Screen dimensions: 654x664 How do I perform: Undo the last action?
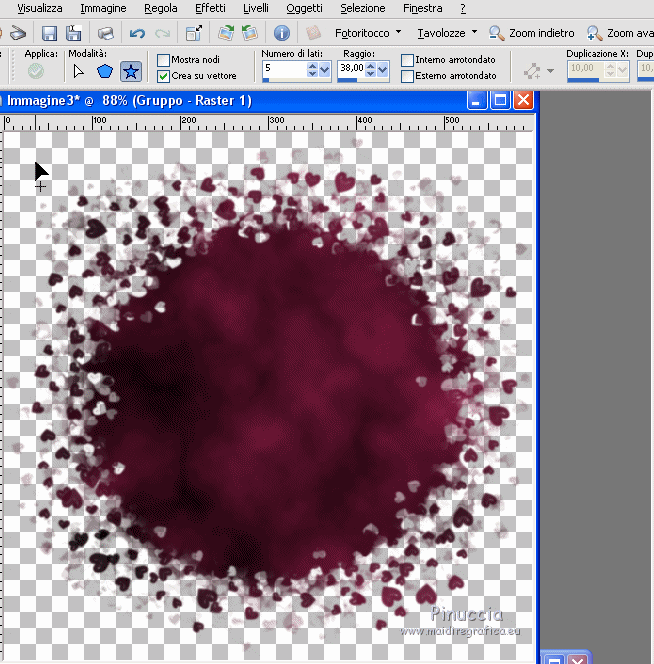click(x=138, y=33)
